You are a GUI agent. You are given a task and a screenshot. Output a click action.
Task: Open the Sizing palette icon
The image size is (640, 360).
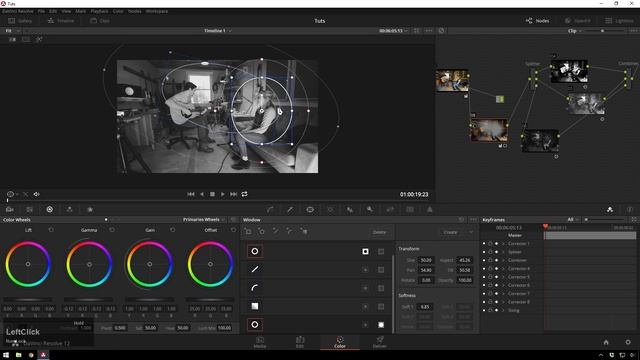click(x=390, y=209)
